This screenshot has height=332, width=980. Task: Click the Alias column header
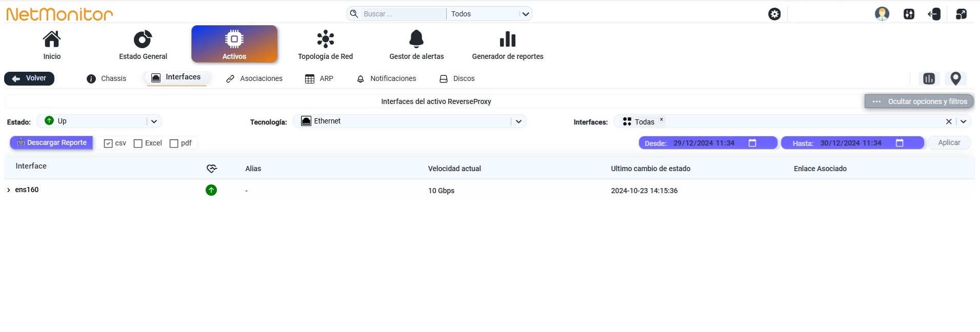pyautogui.click(x=253, y=169)
